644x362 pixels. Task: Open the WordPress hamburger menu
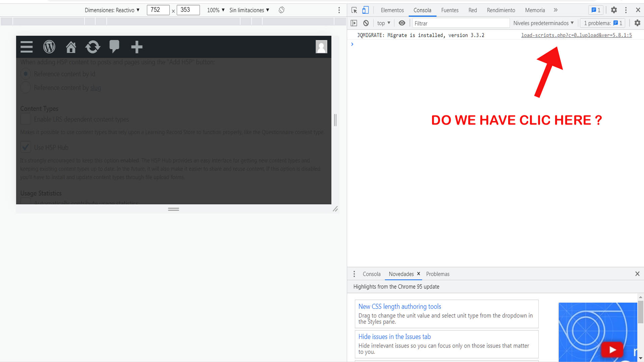tap(26, 47)
